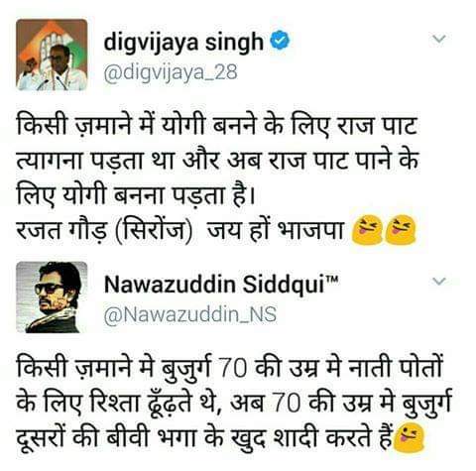Select the line starting किसी ज़माने में योगी
Viewport: 476px width, 471px height.
click(216, 126)
